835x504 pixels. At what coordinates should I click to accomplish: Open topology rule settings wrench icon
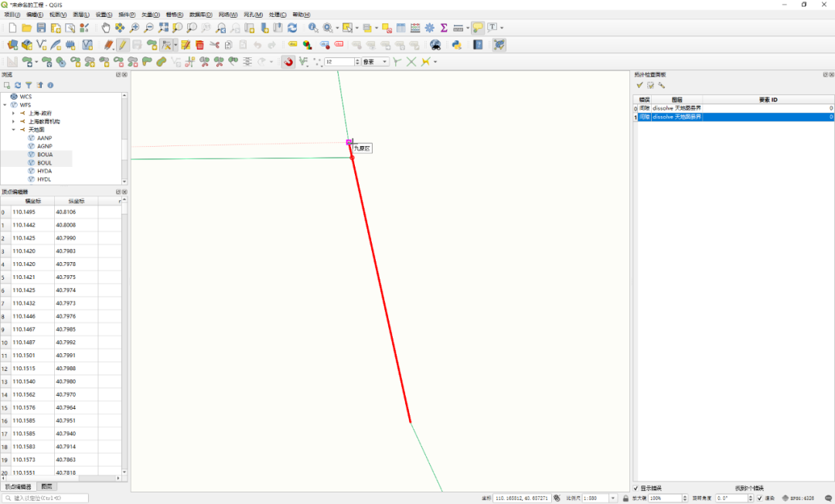tap(661, 85)
